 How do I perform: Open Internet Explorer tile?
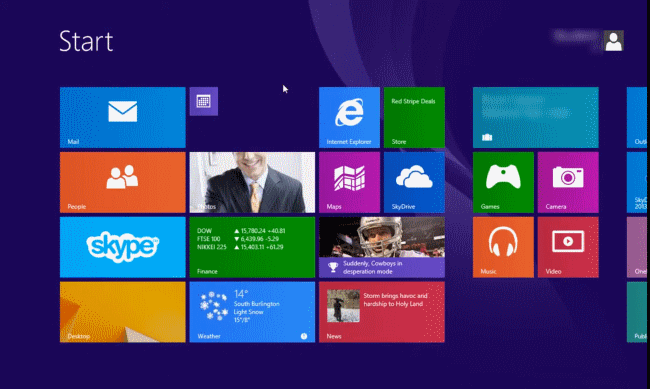pyautogui.click(x=349, y=117)
